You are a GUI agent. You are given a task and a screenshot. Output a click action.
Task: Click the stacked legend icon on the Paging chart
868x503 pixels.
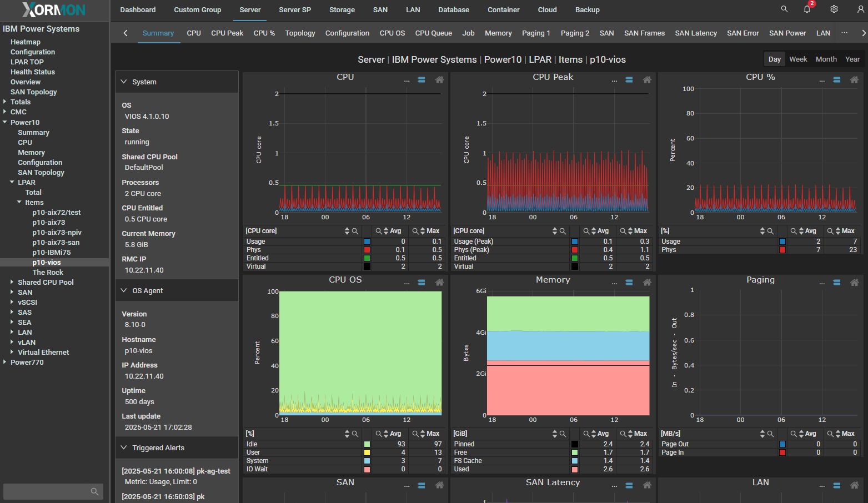[837, 283]
